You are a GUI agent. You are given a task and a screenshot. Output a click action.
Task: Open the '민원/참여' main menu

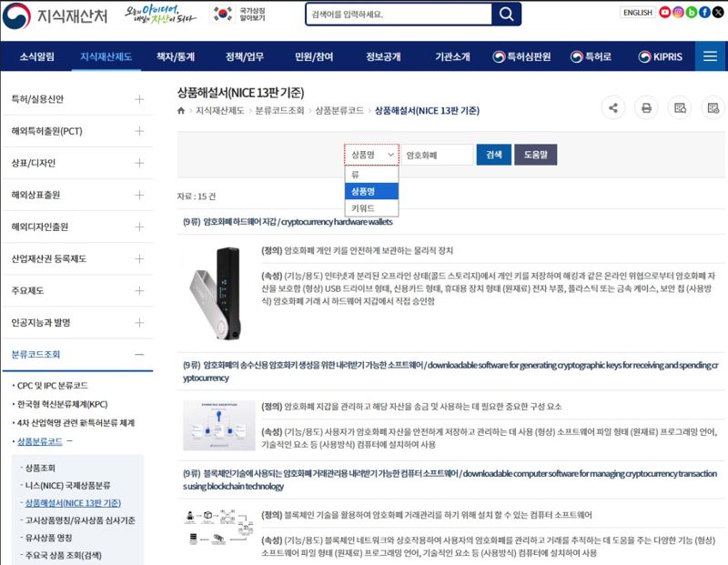point(314,56)
